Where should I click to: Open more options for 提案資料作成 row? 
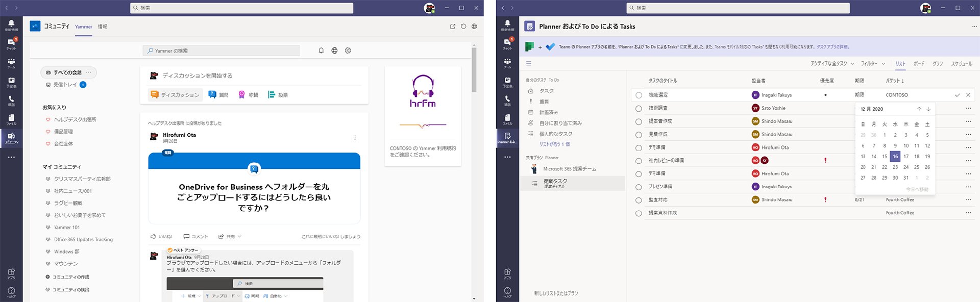pos(968,213)
